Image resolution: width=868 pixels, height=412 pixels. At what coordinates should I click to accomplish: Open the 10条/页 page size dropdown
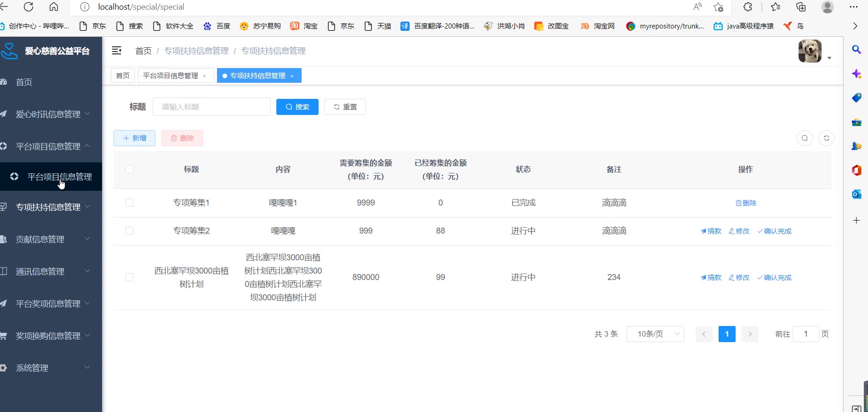pyautogui.click(x=655, y=334)
